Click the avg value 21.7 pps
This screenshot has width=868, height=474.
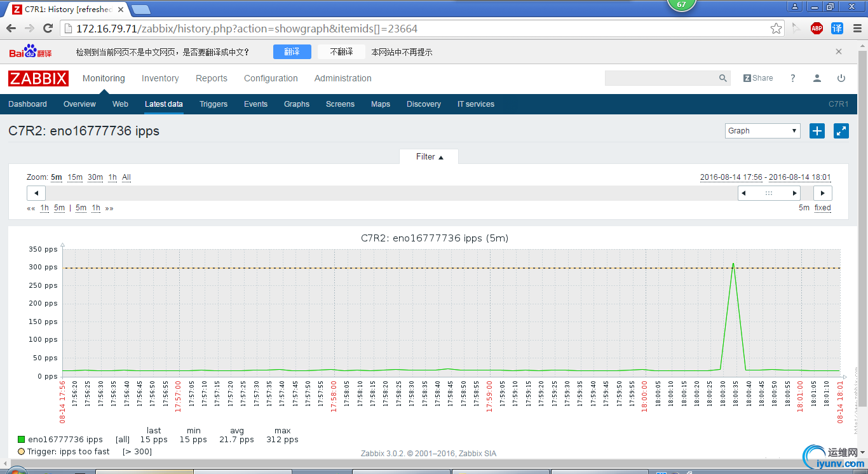[236, 439]
